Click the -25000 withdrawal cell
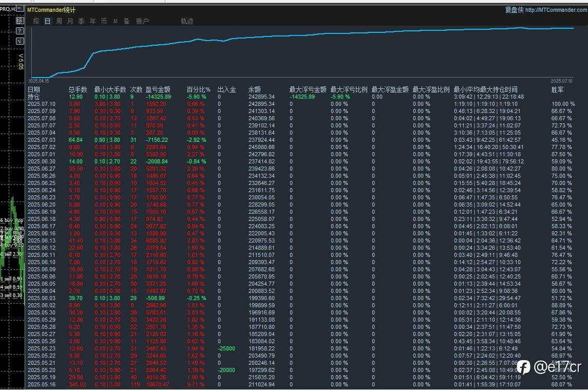 226,348
